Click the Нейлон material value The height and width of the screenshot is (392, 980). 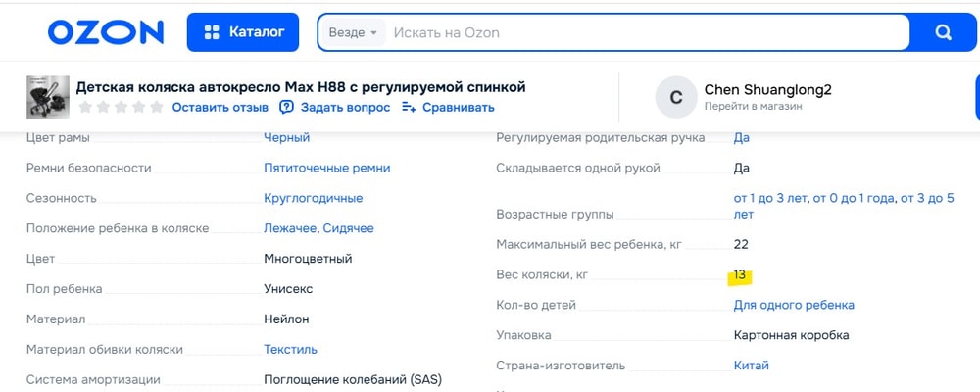coord(286,319)
